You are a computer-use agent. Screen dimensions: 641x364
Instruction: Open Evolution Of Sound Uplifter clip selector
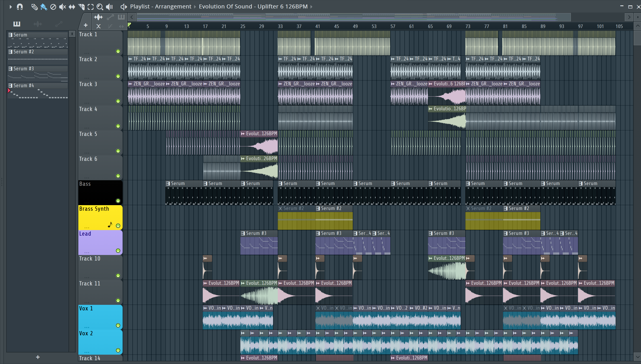coord(253,6)
